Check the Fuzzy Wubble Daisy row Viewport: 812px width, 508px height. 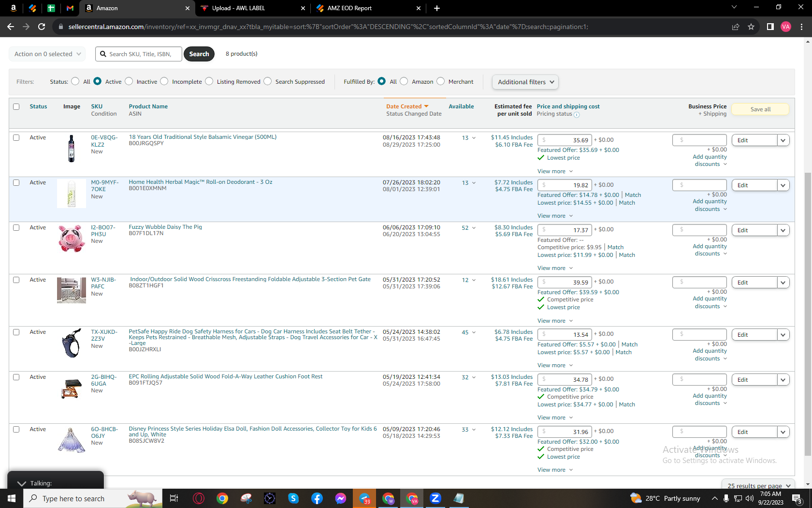click(x=16, y=227)
